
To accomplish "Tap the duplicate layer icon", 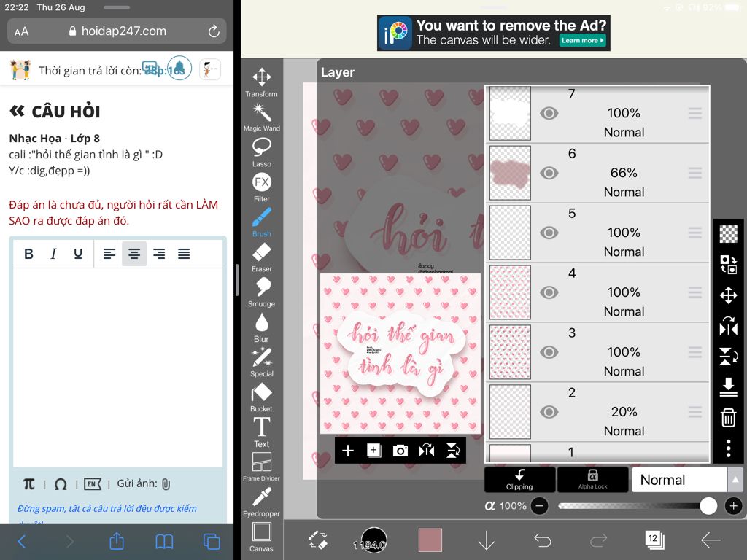I will tap(374, 451).
